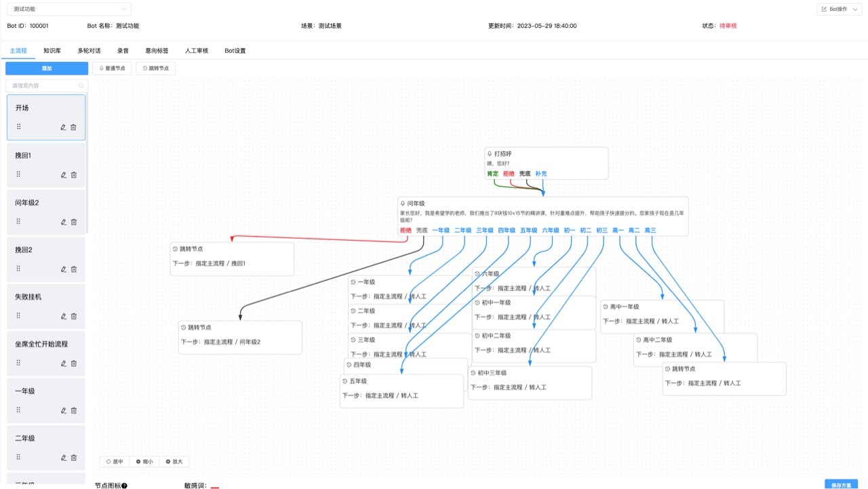Click the red 待审核 status text
This screenshot has width=868, height=489.
(x=728, y=26)
